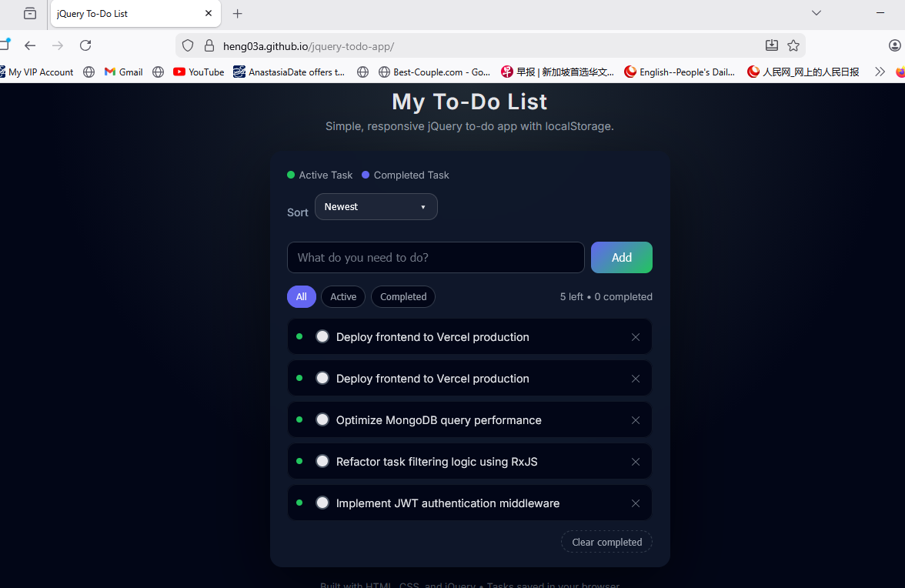
Task: Mark 'Implement JWT authentication middleware' as complete
Action: 322,502
